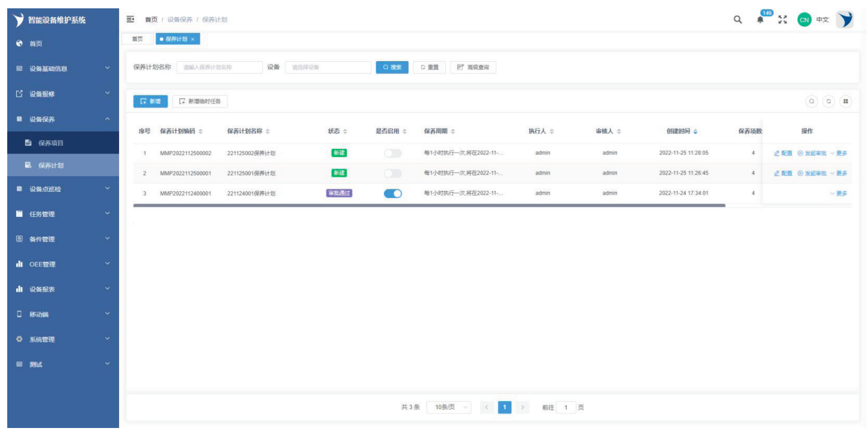868x438 pixels.
Task: Open column settings grid icon
Action: [x=845, y=101]
